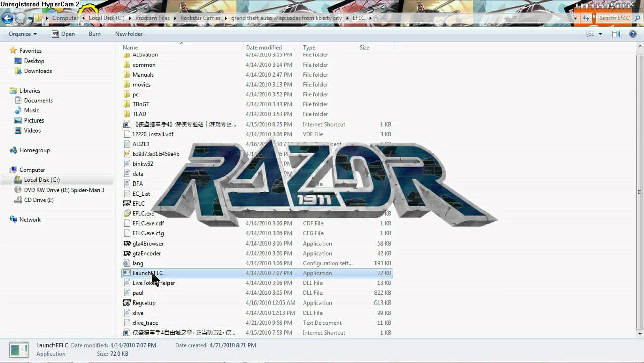The image size is (644, 363).
Task: Click the gtaEncoder application icon
Action: 127,253
